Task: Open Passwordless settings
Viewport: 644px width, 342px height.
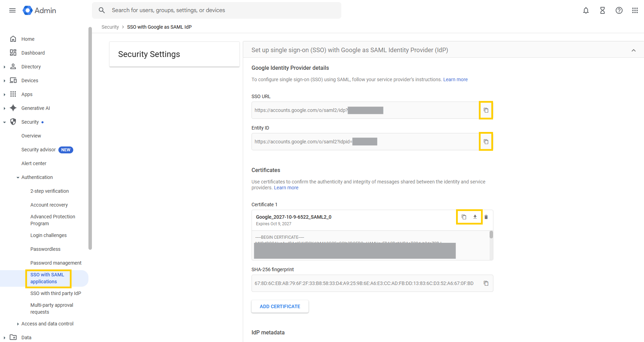Action: point(45,249)
